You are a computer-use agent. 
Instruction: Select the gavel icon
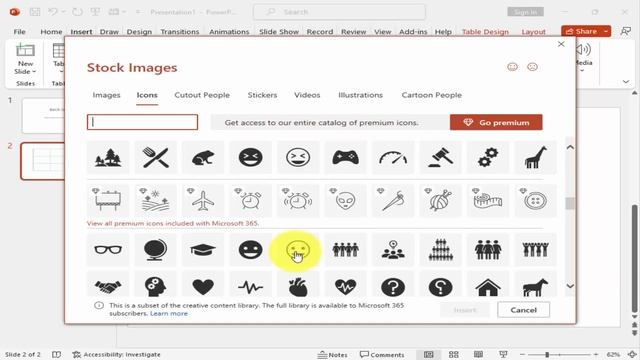click(x=440, y=158)
